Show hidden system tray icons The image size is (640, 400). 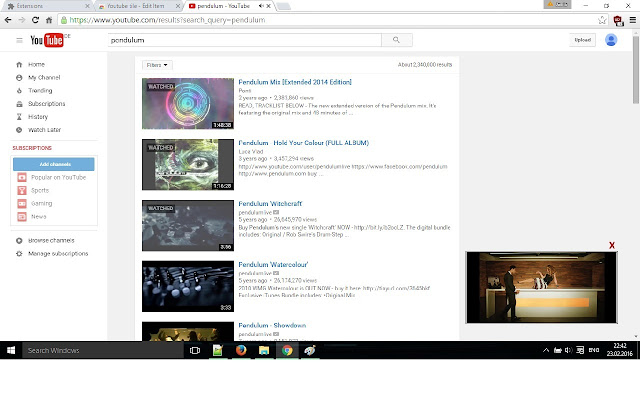546,350
